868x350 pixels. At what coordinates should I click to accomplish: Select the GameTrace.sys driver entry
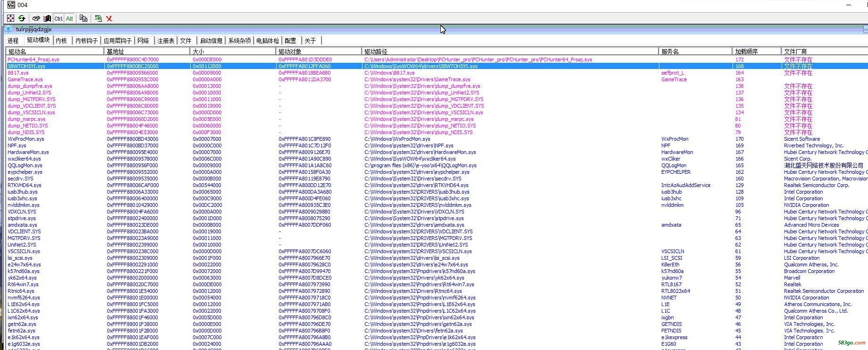[25, 79]
